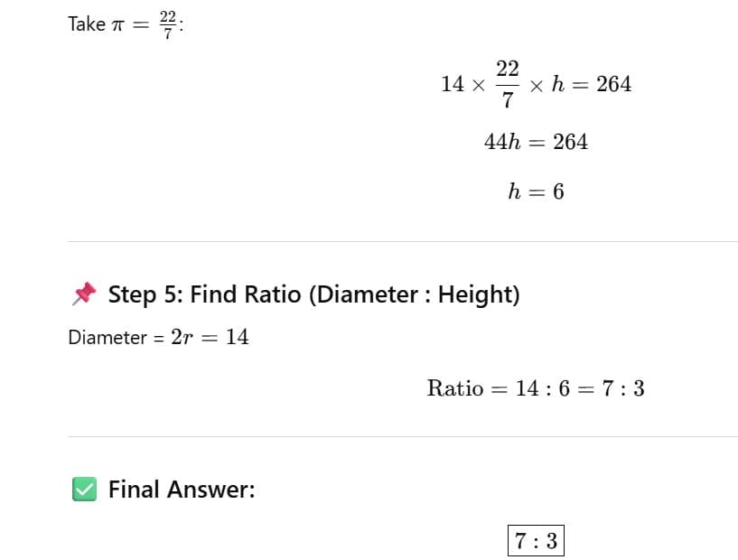
Task: Click the boxed 7 : 3 final answer
Action: (536, 541)
